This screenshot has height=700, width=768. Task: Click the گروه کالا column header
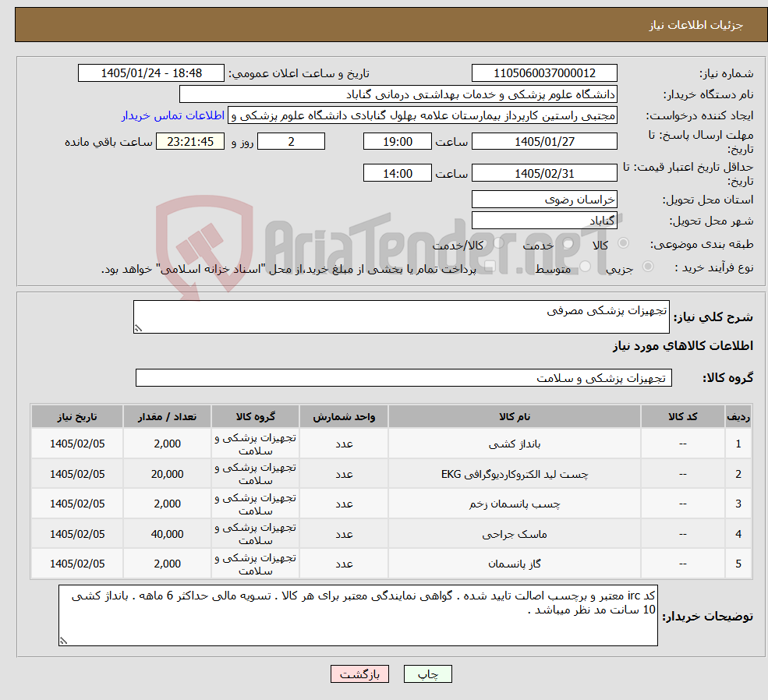(x=255, y=416)
